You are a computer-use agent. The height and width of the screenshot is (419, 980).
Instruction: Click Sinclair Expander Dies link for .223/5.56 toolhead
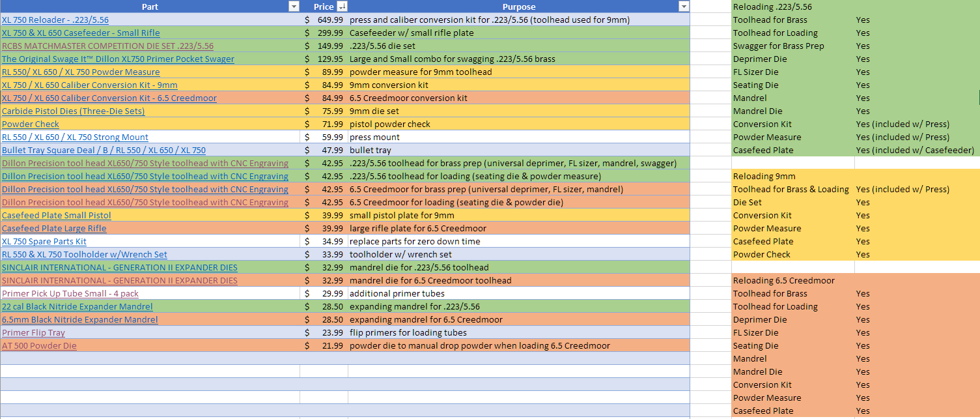coord(120,267)
